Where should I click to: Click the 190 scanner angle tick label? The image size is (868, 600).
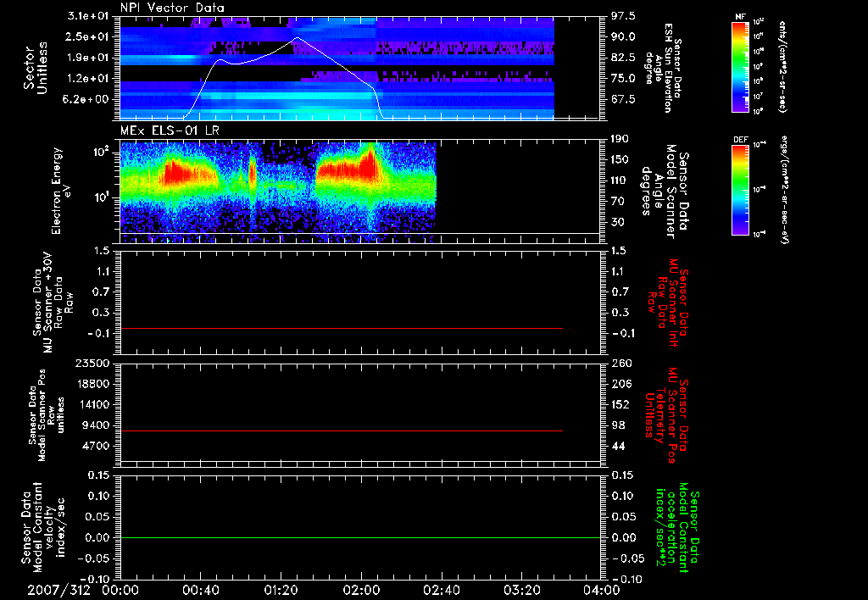[620, 139]
